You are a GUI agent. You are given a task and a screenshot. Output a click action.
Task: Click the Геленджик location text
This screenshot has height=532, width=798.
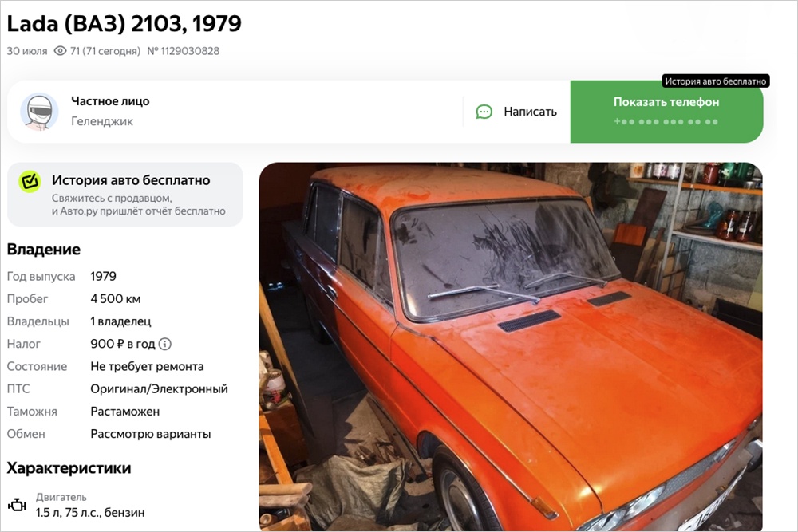102,121
